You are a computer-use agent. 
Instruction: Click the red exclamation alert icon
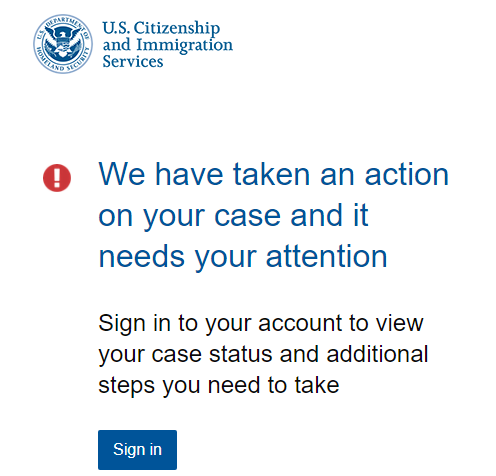click(57, 178)
